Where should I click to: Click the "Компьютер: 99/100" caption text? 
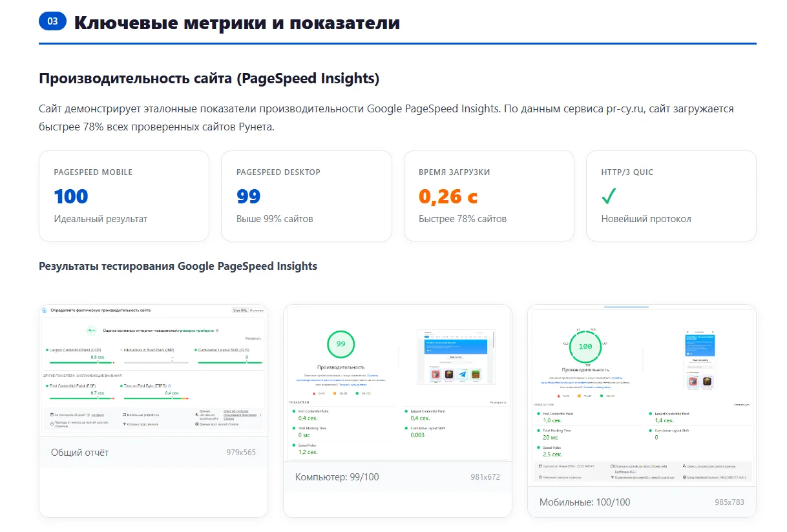click(336, 477)
